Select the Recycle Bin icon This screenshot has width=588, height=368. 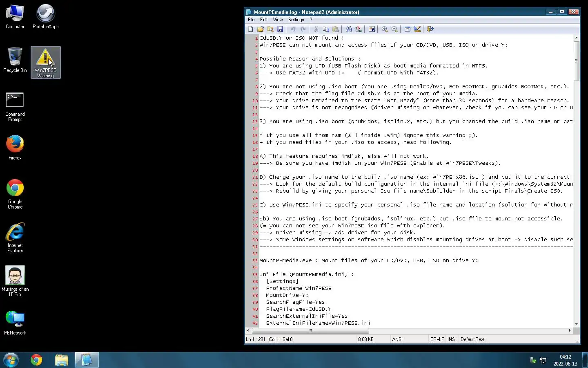[15, 61]
